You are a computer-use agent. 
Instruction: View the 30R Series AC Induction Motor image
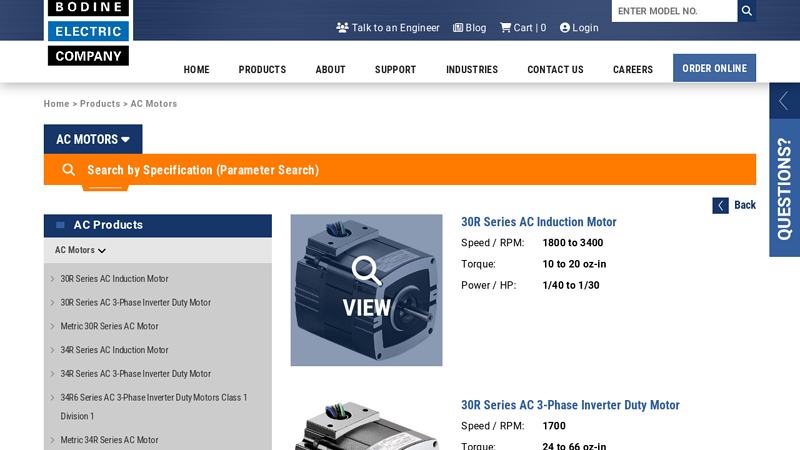pos(366,290)
